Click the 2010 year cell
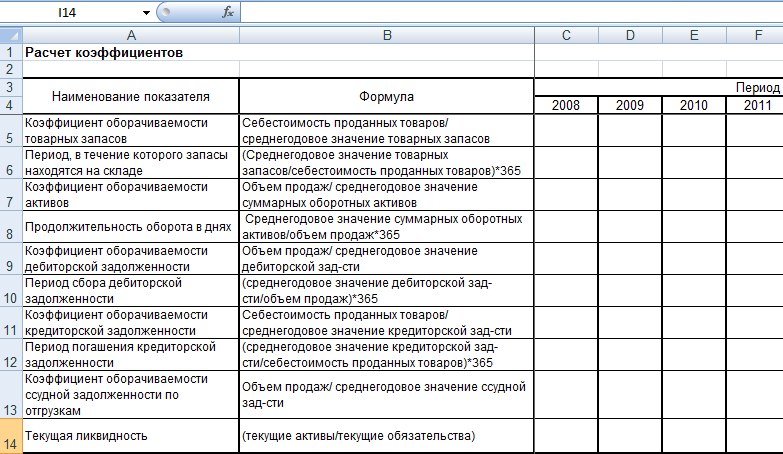The width and height of the screenshot is (783, 454). point(694,105)
